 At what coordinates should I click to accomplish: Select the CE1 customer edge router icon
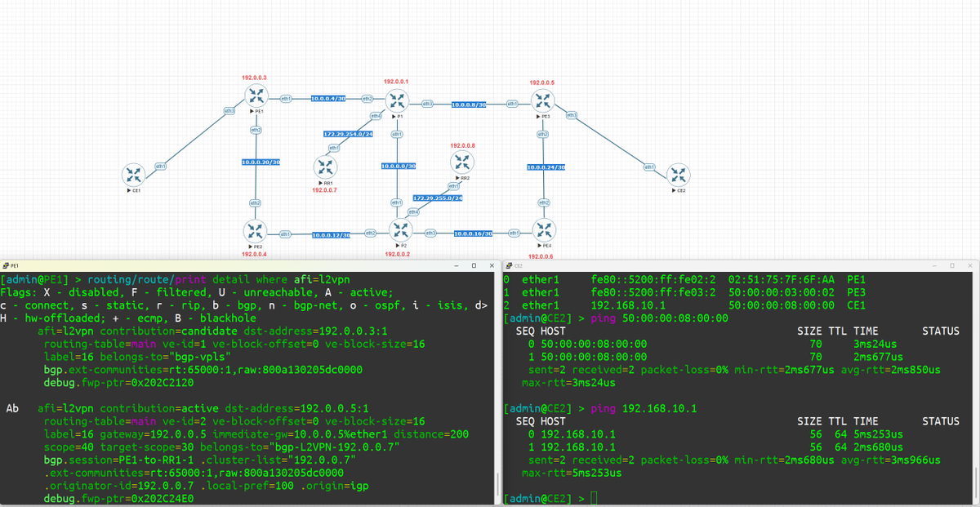pos(134,175)
